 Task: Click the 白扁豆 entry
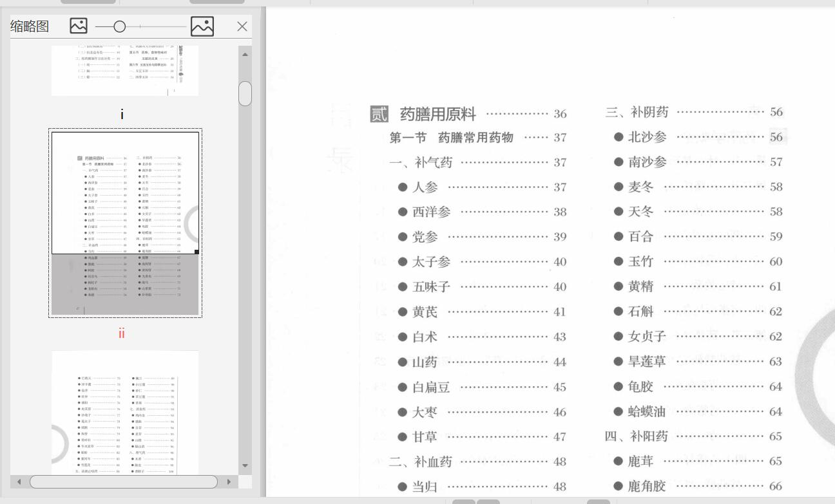[x=482, y=387]
